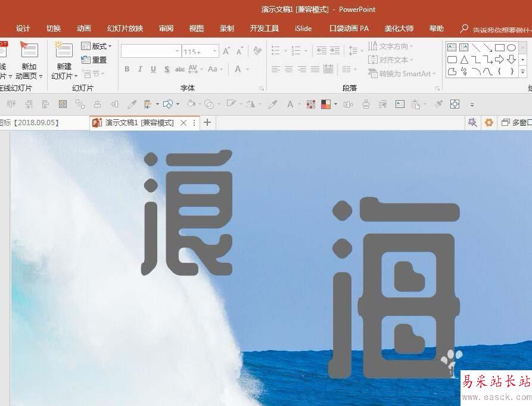The height and width of the screenshot is (406, 532).
Task: Decrease the list indent level
Action: [321, 51]
